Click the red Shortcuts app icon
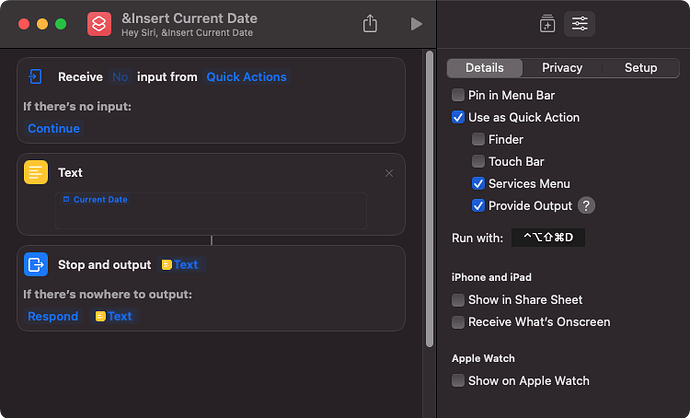The width and height of the screenshot is (690, 418). coord(99,24)
